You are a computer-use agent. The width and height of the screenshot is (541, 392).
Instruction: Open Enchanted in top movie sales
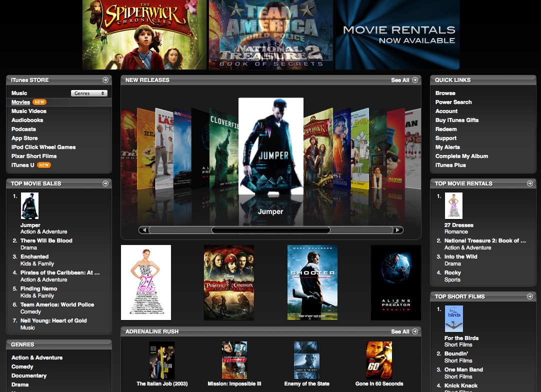pos(34,256)
